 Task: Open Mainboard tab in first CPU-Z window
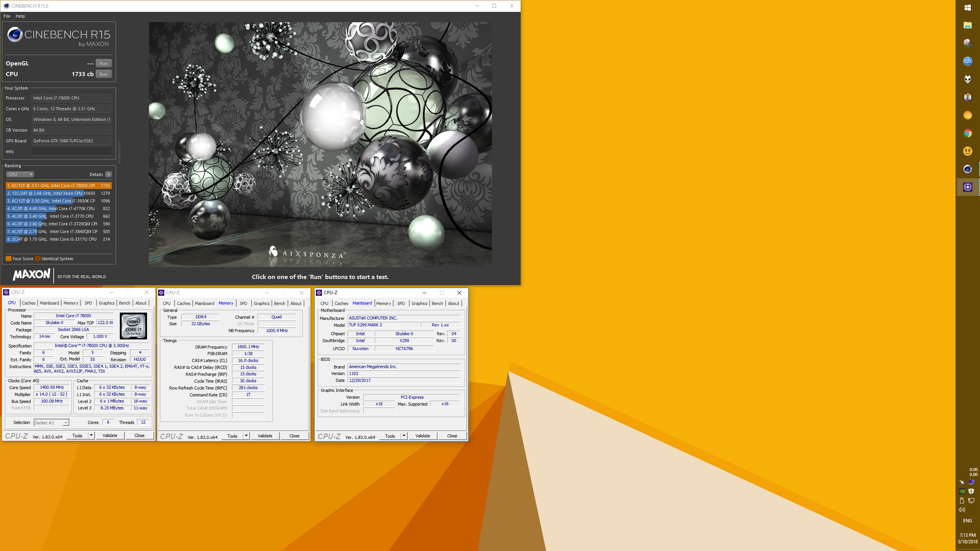(x=50, y=303)
